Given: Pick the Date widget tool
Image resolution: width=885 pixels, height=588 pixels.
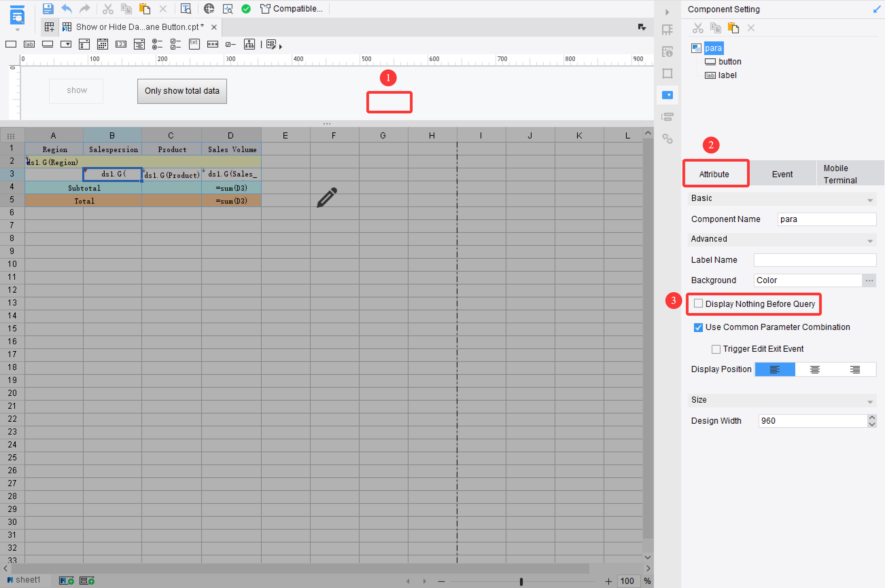Looking at the screenshot, I should point(102,44).
